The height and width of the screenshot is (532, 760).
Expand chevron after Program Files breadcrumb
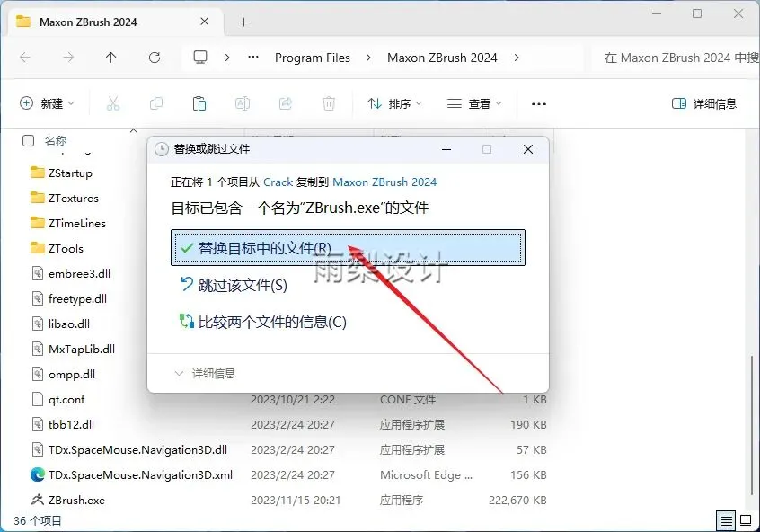368,58
